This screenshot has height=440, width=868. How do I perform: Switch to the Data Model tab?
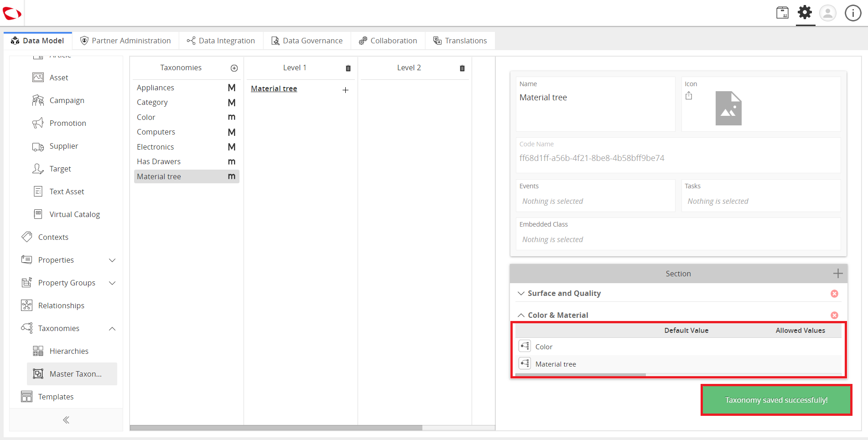(x=38, y=41)
